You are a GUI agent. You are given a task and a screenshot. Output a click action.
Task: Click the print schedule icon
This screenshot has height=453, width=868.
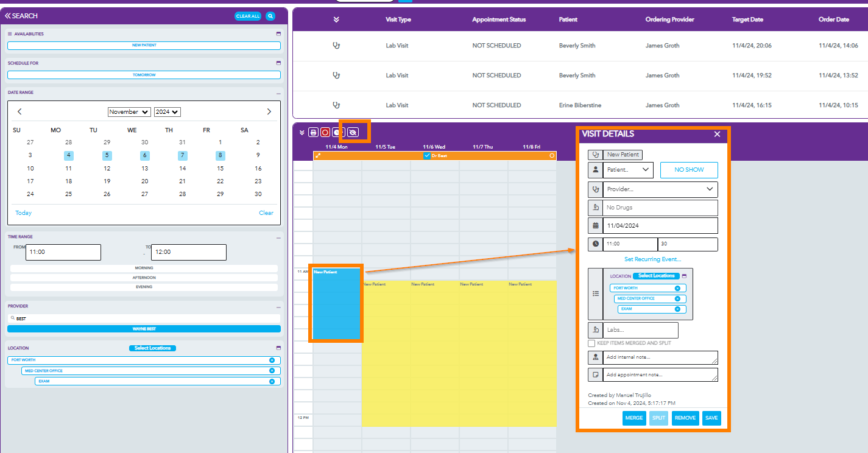[x=313, y=132]
